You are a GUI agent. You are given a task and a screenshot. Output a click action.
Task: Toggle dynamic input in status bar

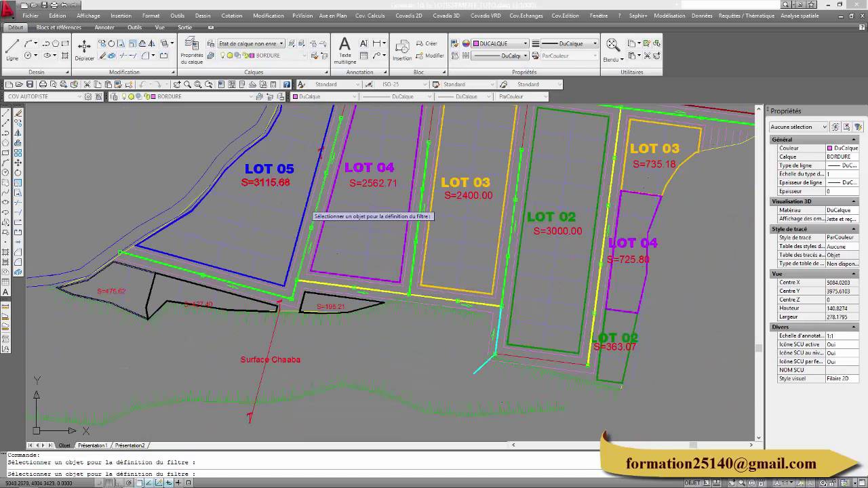[169, 483]
